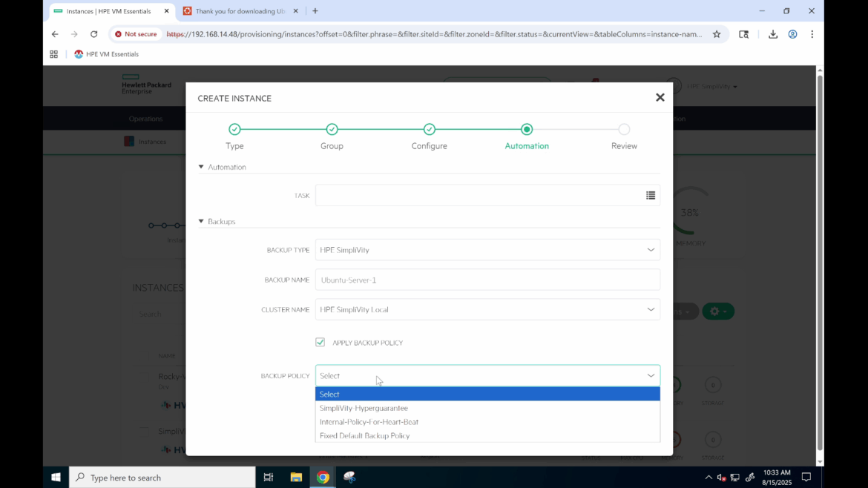
Task: Choose Internal-Policy-For-Heart-Beat option
Action: click(x=369, y=422)
